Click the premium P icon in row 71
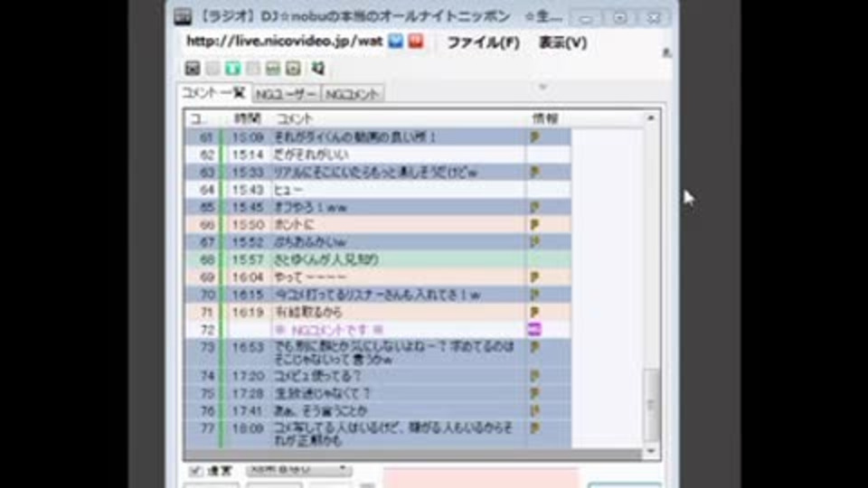This screenshot has height=488, width=868. 534,312
